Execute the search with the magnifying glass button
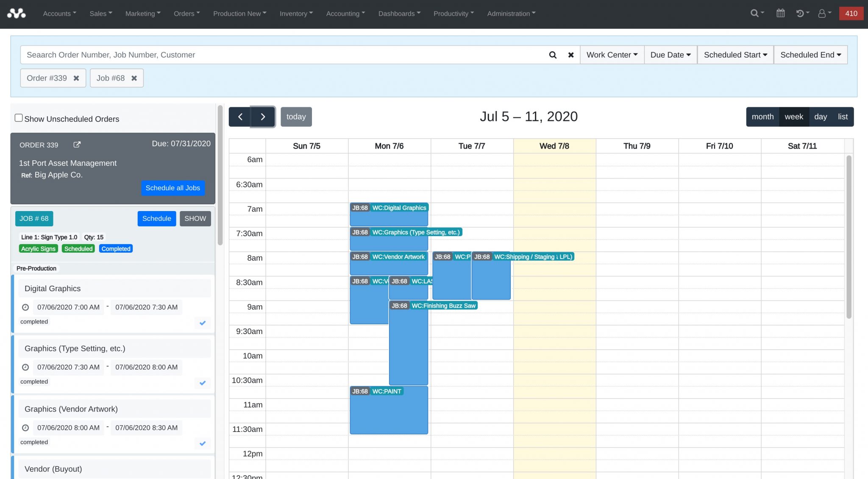 click(x=552, y=55)
